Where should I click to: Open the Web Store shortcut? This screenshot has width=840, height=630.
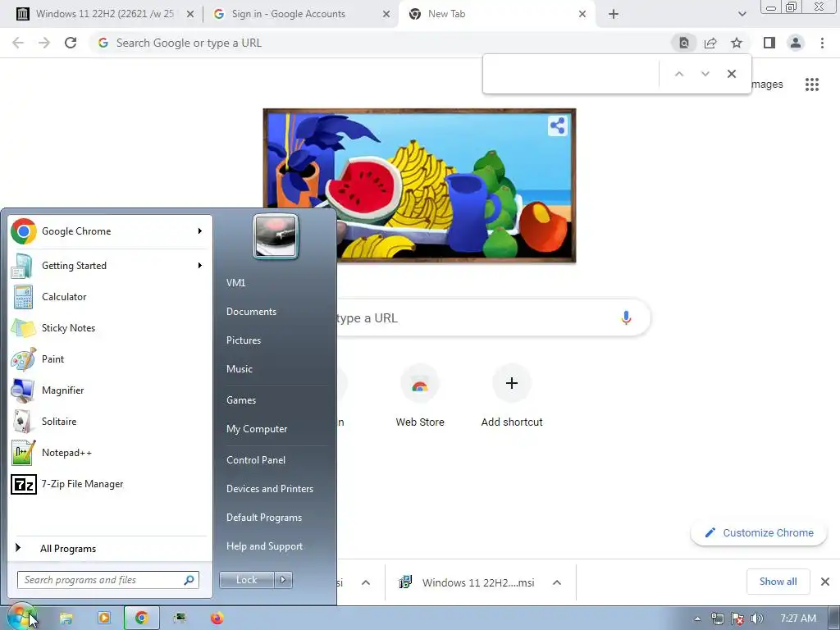coord(420,396)
